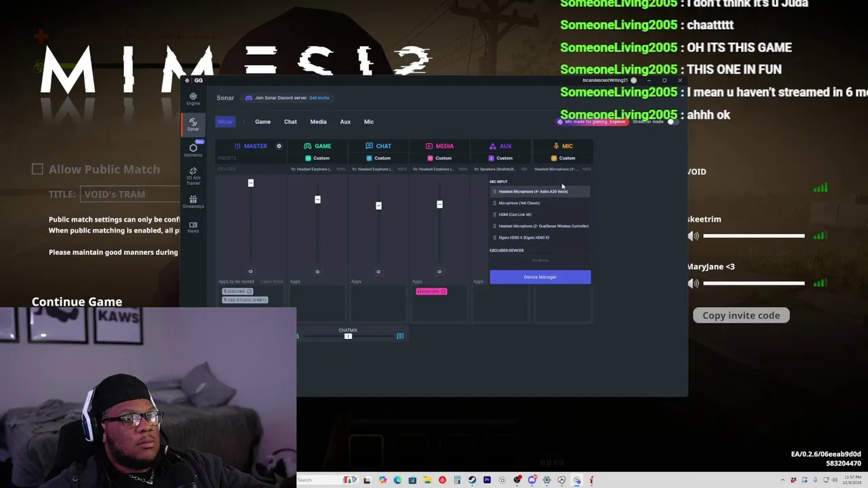
Task: Switch to the Aux tab
Action: [345, 122]
